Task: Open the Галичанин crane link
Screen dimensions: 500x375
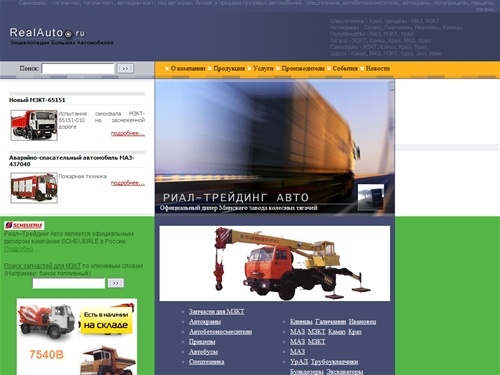Action: point(331,322)
